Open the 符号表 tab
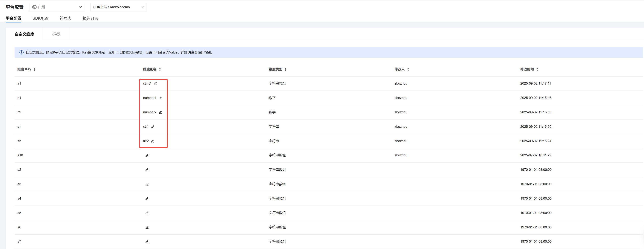This screenshot has width=644, height=249. pos(65,18)
